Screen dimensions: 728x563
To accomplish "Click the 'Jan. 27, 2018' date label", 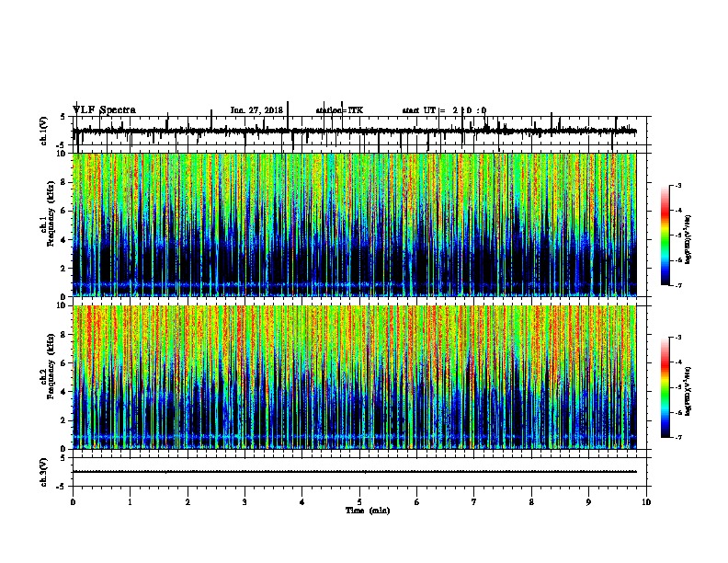I will point(256,110).
